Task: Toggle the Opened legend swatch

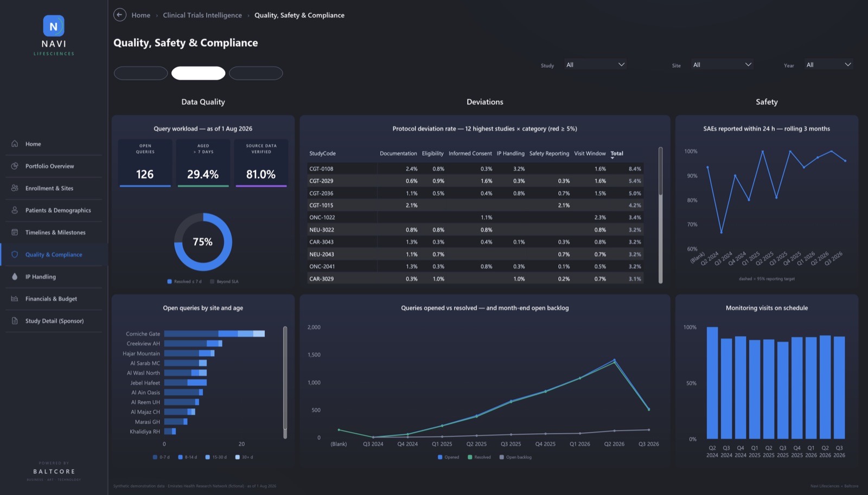Action: [x=440, y=457]
